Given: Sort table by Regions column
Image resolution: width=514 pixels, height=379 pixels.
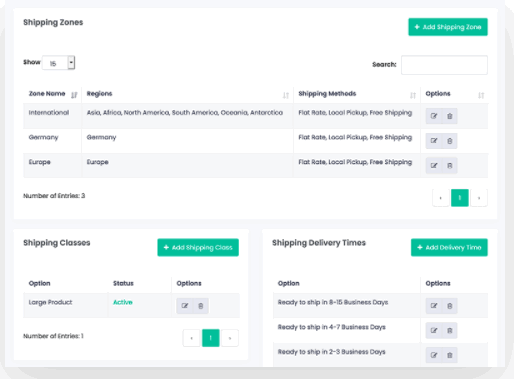Looking at the screenshot, I should (x=286, y=95).
